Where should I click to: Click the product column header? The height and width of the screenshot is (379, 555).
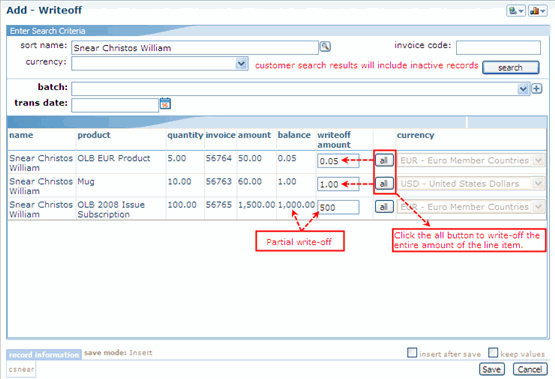click(94, 135)
